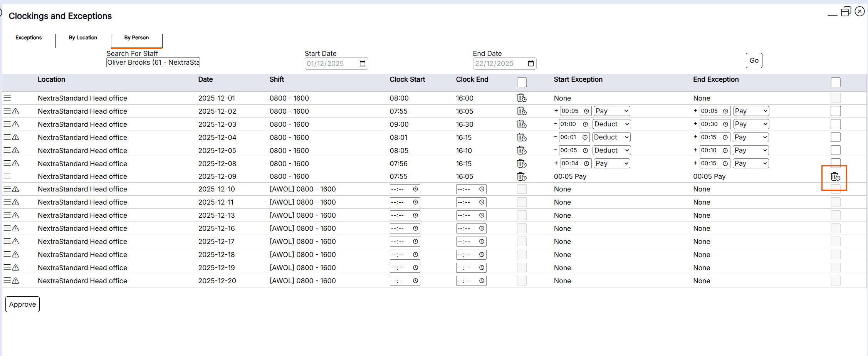
Task: Open the Start Exception Pay dropdown for 2025-12-02
Action: coord(612,111)
